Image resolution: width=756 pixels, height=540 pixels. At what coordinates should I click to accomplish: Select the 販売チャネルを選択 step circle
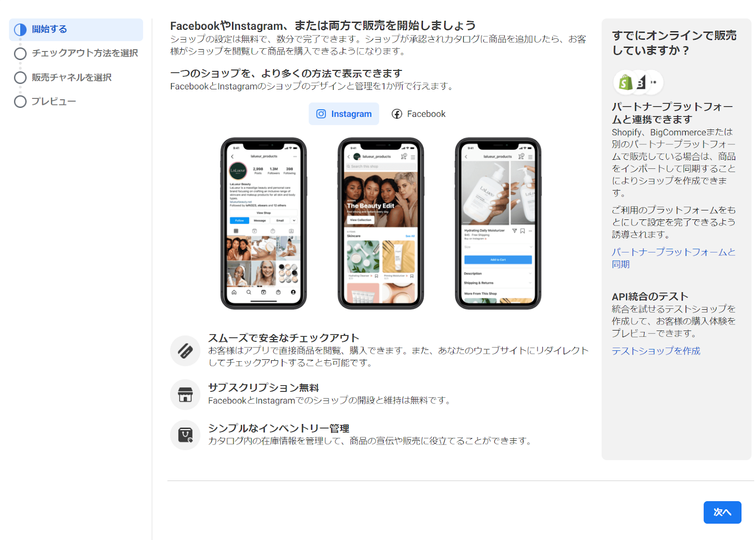tap(20, 78)
